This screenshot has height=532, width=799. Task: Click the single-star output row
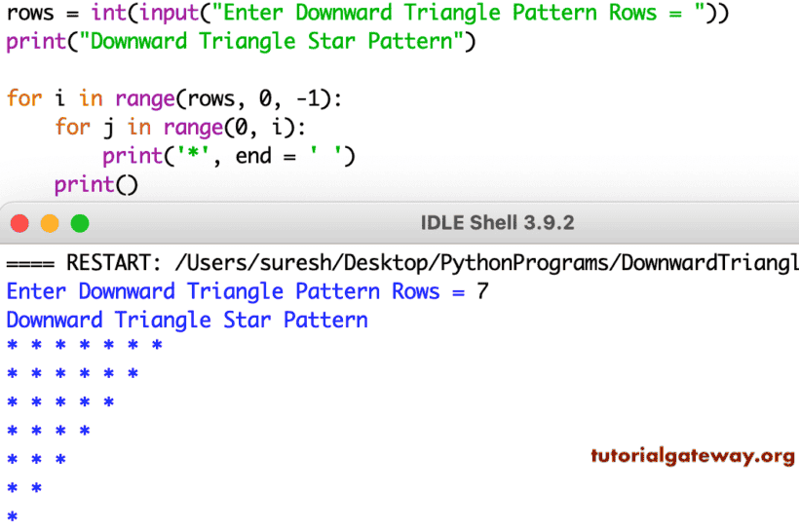[13, 516]
